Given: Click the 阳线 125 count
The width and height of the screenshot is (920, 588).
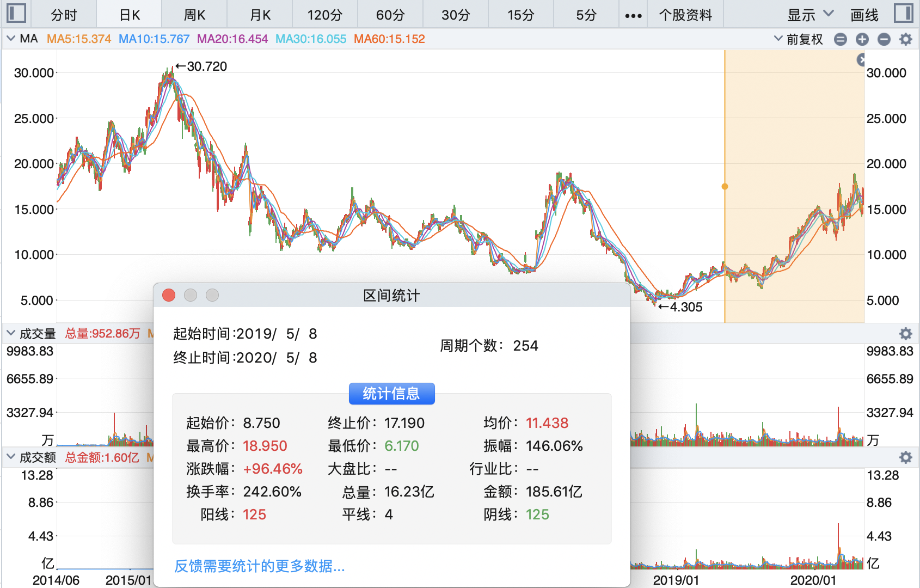Looking at the screenshot, I should click(254, 514).
